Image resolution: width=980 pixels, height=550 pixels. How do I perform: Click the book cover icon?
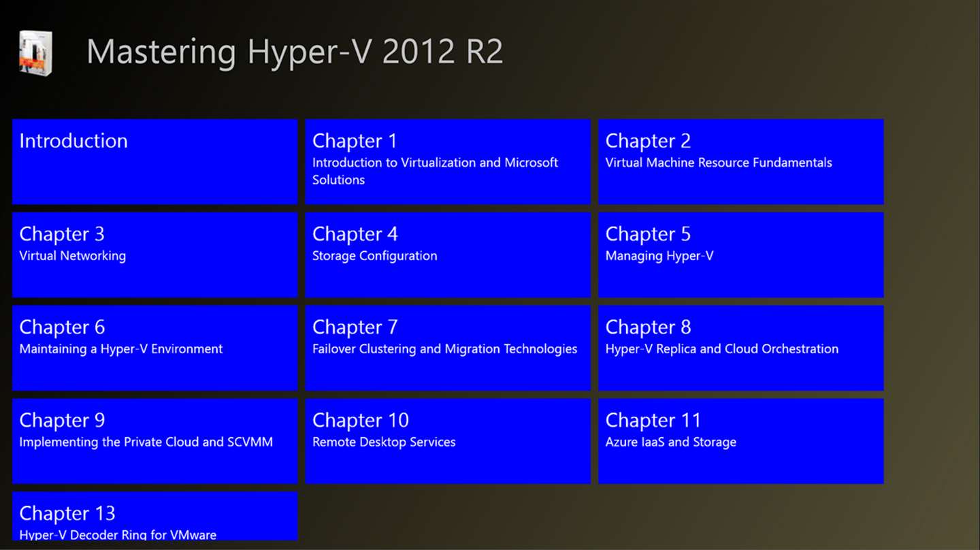[x=35, y=52]
